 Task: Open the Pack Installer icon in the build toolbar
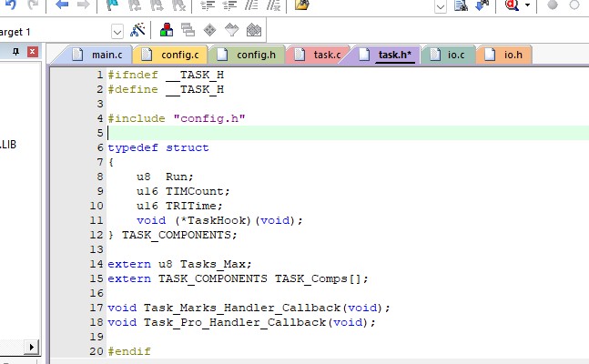[x=254, y=31]
